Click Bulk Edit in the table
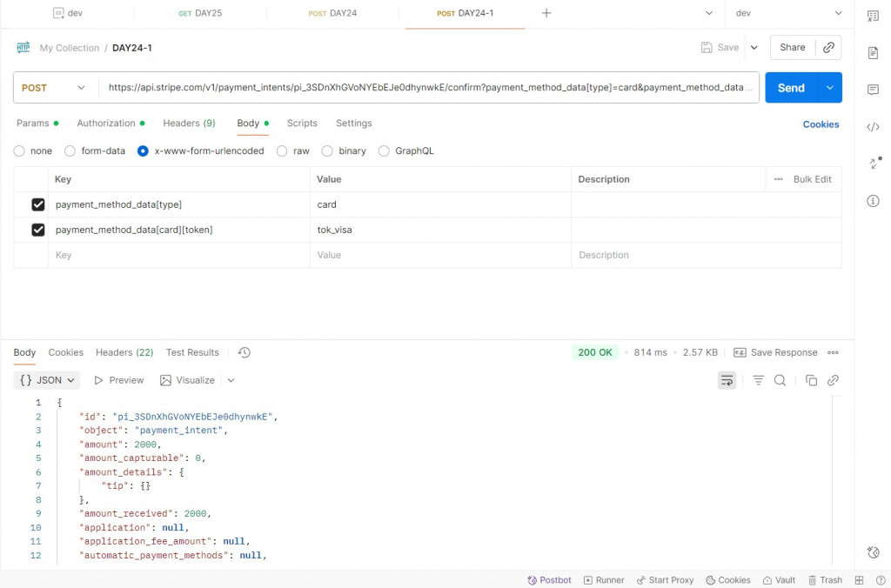 coord(812,179)
